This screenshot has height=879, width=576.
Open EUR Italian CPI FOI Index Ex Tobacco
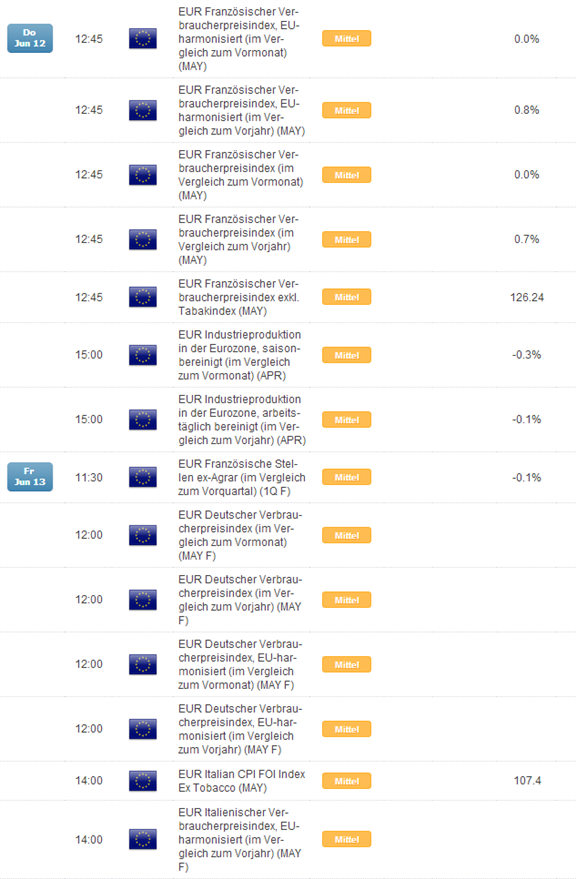[x=242, y=780]
